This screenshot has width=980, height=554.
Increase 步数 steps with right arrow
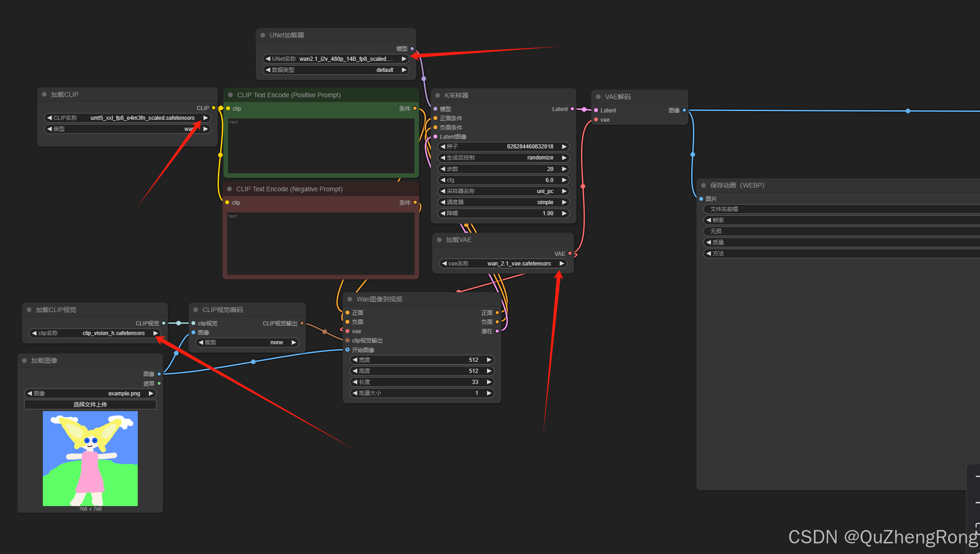tap(564, 169)
